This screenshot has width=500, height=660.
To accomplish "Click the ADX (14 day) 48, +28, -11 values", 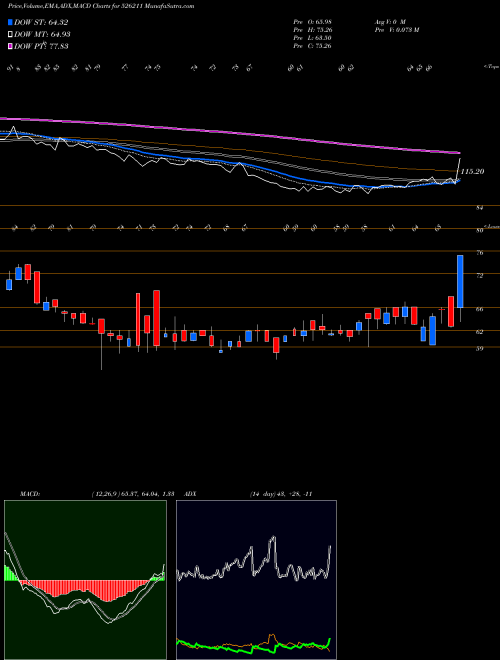I will 281,494.
